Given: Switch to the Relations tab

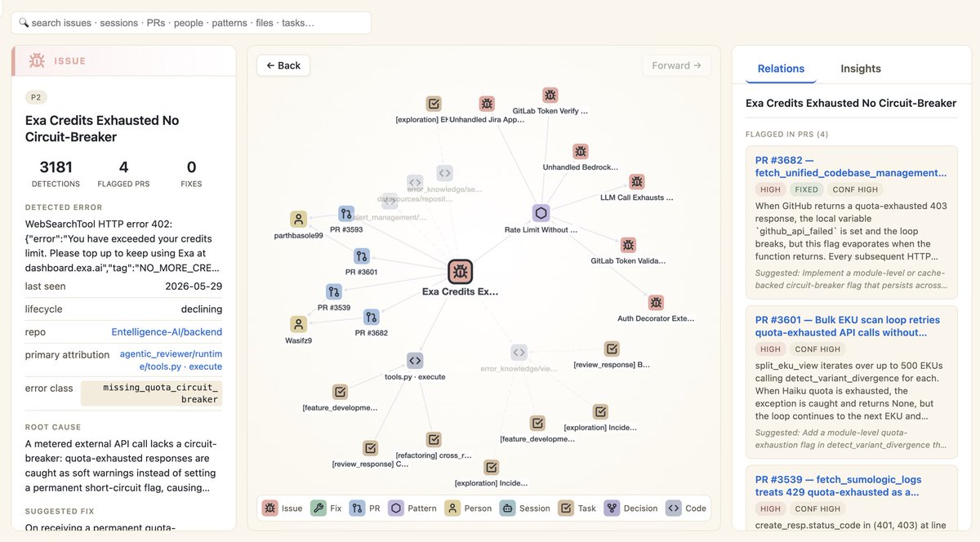Looking at the screenshot, I should coord(781,69).
